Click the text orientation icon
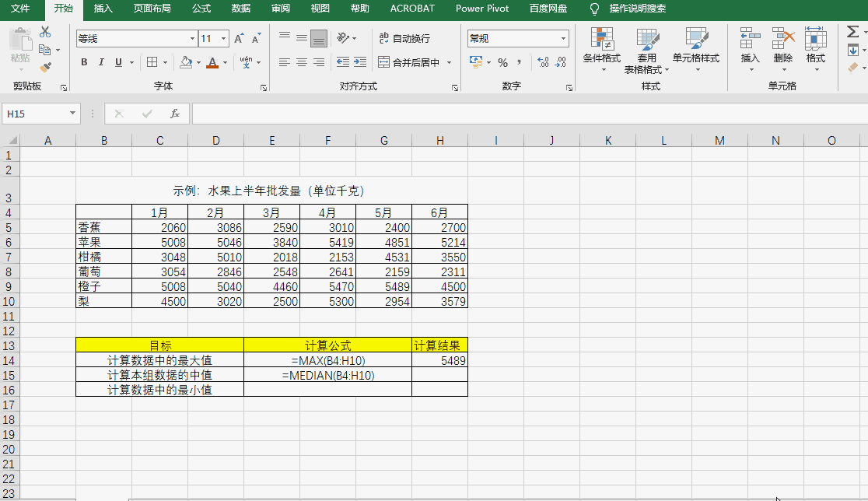Viewport: 868px width, 501px height. [x=343, y=38]
